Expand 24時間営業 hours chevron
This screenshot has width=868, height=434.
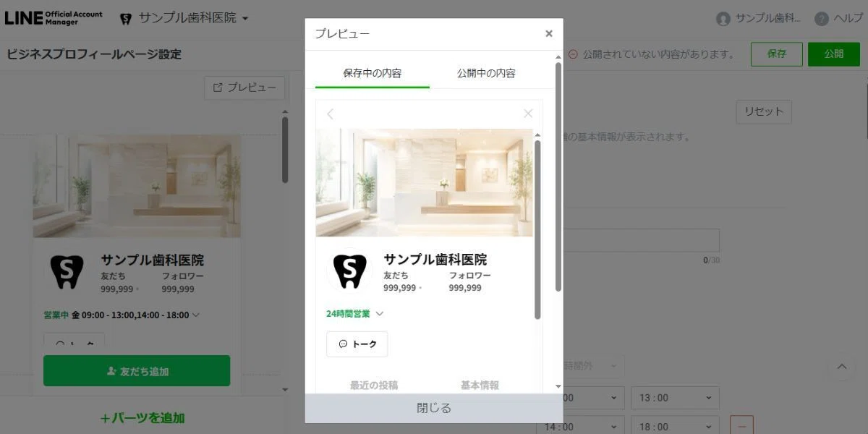click(380, 314)
